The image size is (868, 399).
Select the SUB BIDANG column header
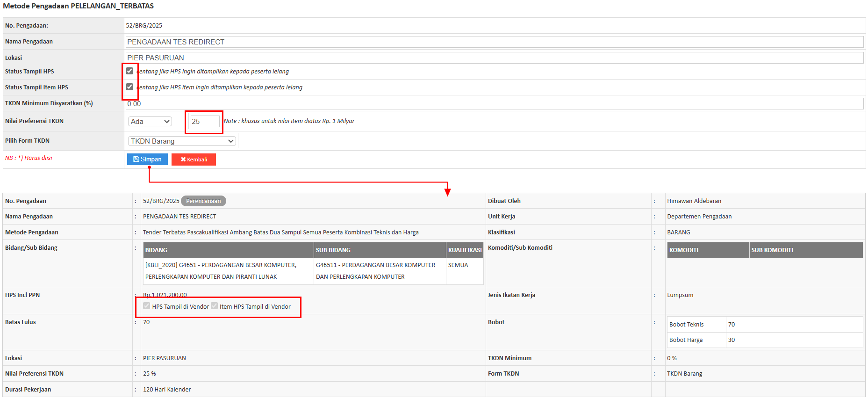[333, 250]
